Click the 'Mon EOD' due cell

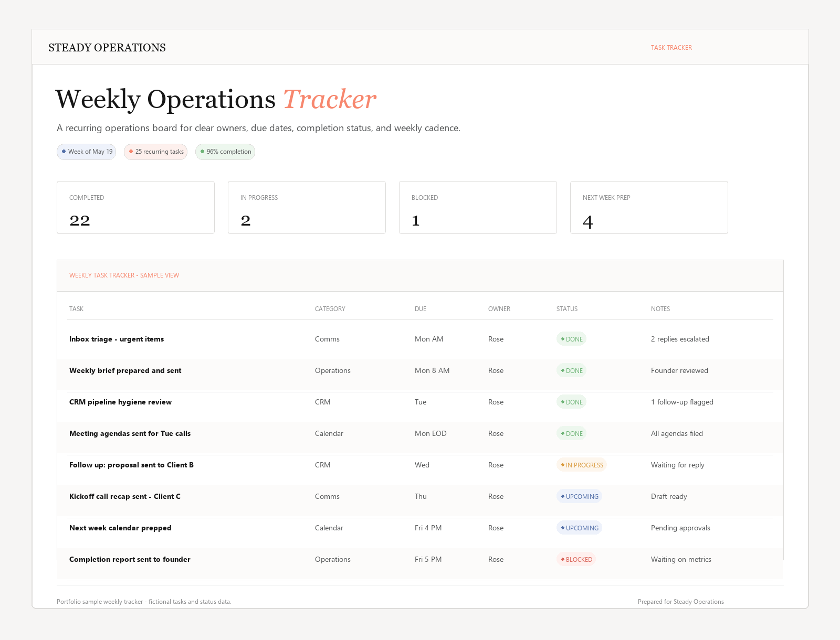[x=430, y=433]
